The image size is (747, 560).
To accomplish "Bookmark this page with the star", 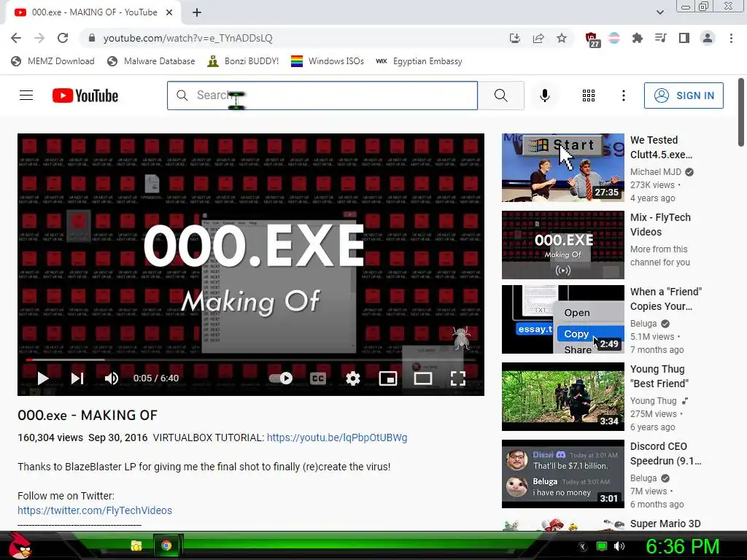I will pos(562,38).
